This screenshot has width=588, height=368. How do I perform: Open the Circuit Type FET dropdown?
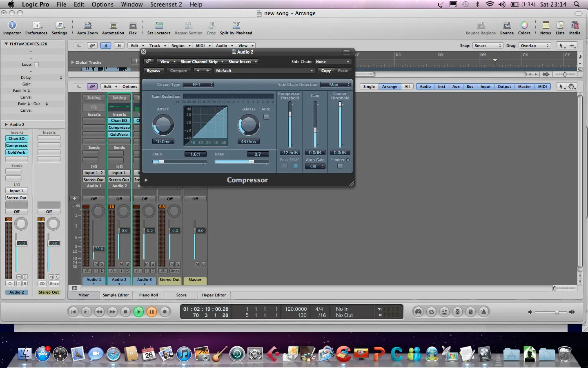(198, 85)
